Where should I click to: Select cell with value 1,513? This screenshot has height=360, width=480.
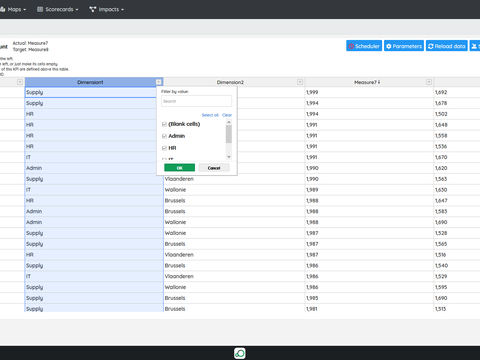457,309
